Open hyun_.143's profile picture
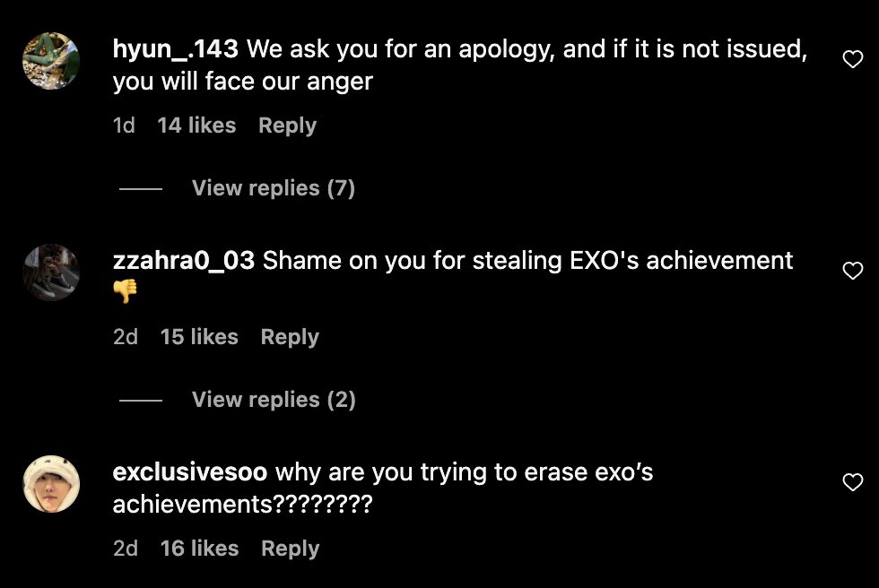The height and width of the screenshot is (588, 879). [x=51, y=61]
